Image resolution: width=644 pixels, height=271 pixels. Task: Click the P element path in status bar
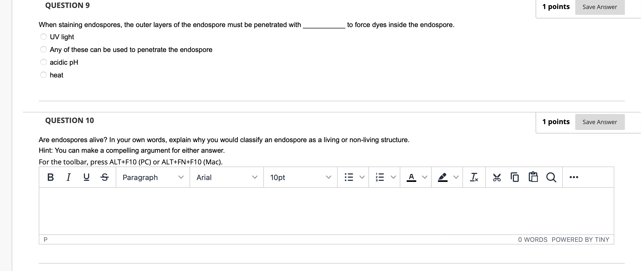click(x=45, y=240)
